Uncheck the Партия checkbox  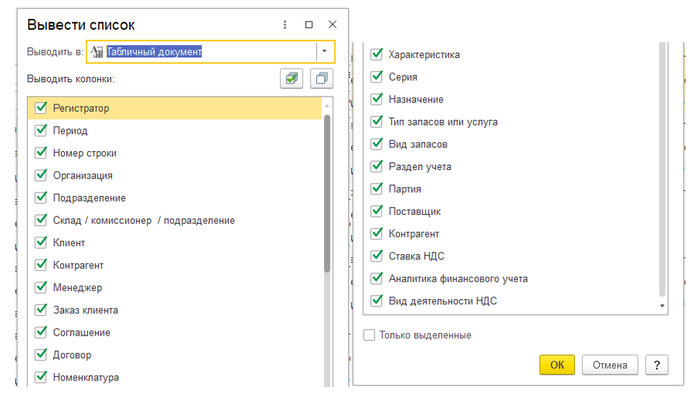377,188
